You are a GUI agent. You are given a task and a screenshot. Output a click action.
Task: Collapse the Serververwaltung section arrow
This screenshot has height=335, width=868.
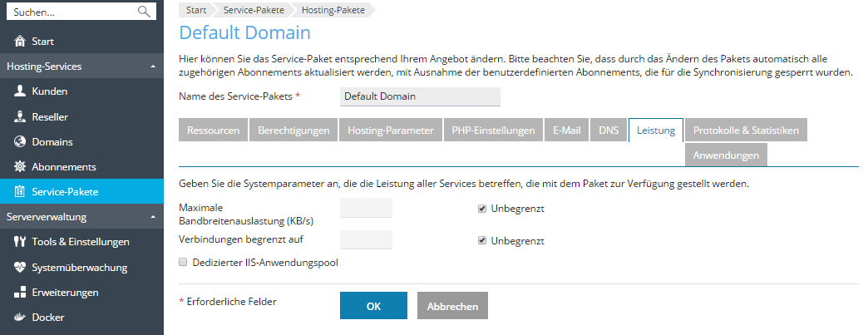[153, 217]
